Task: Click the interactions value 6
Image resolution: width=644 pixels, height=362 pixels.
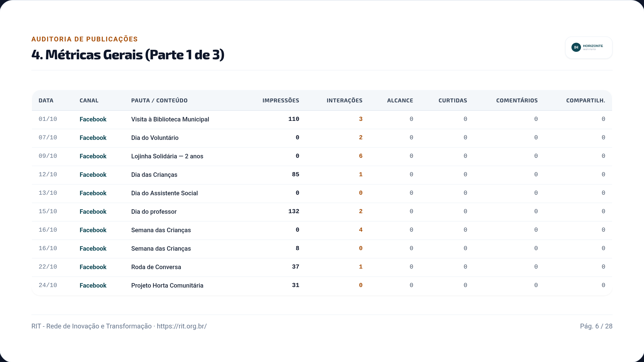Action: [x=361, y=156]
